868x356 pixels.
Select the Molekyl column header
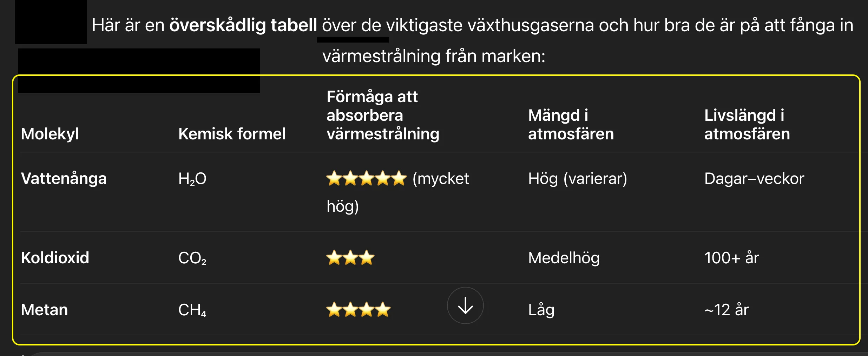(x=49, y=134)
